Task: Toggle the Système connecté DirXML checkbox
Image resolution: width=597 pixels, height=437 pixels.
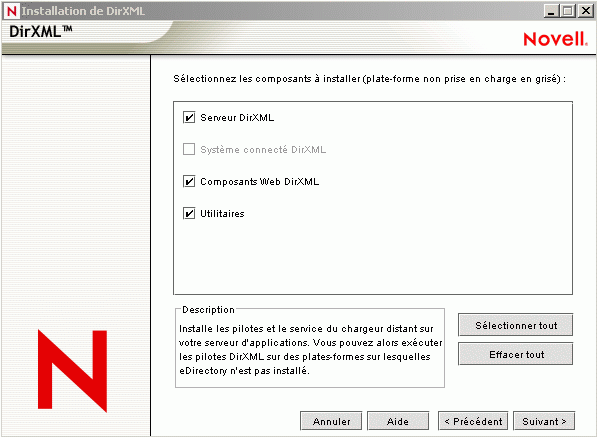Action: click(x=189, y=149)
